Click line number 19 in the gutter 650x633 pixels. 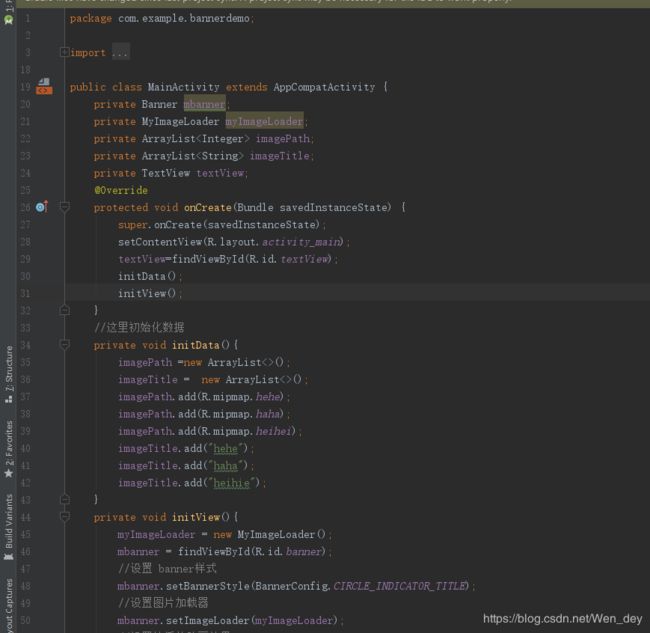point(25,87)
